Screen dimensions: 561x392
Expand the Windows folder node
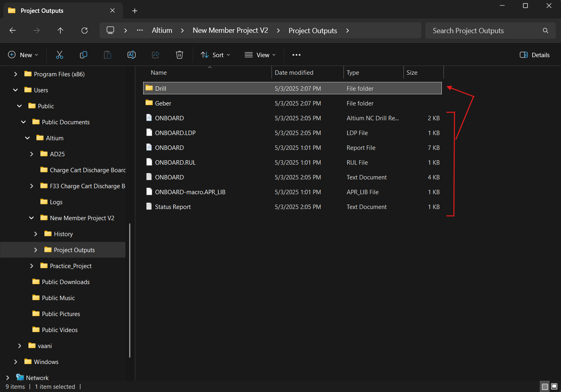click(16, 362)
